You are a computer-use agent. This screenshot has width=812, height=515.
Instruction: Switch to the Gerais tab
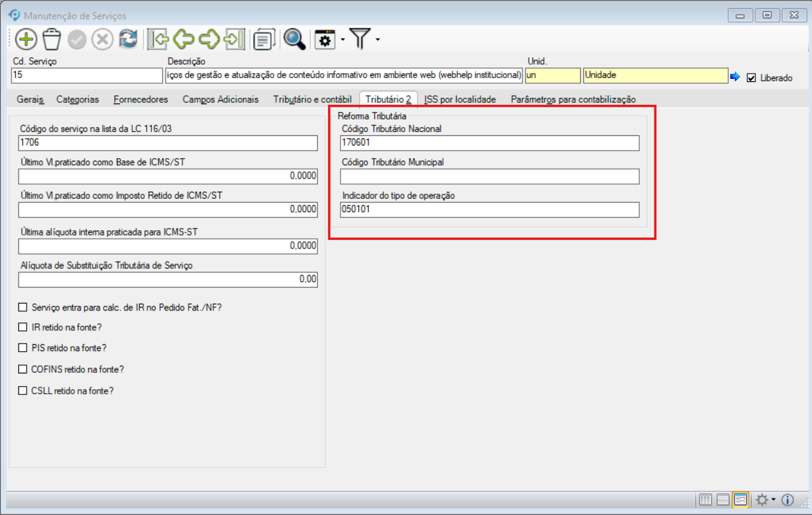(31, 99)
